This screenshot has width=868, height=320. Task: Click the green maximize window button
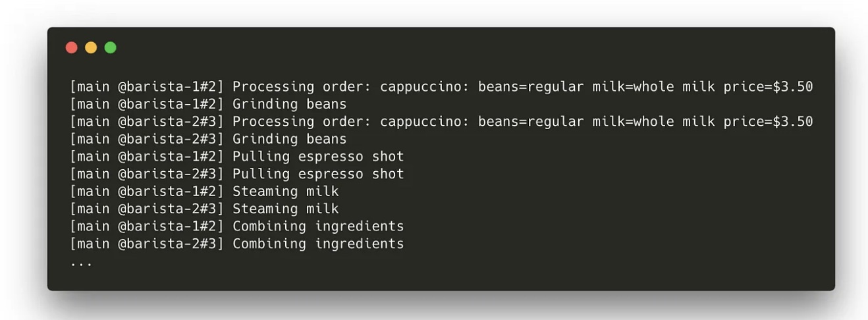(x=110, y=47)
